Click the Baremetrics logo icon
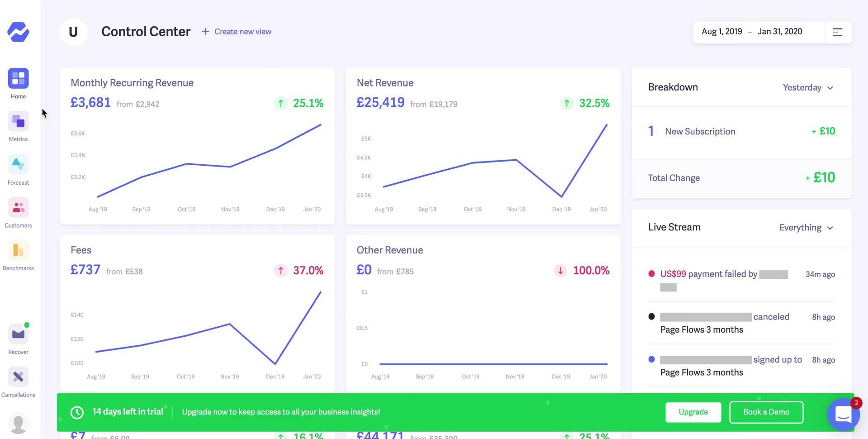 click(18, 32)
